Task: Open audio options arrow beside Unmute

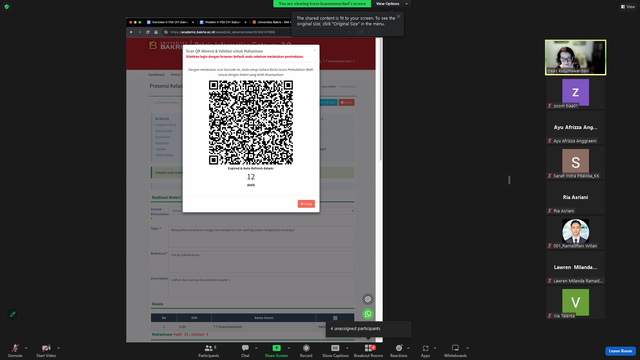Action: point(26,348)
